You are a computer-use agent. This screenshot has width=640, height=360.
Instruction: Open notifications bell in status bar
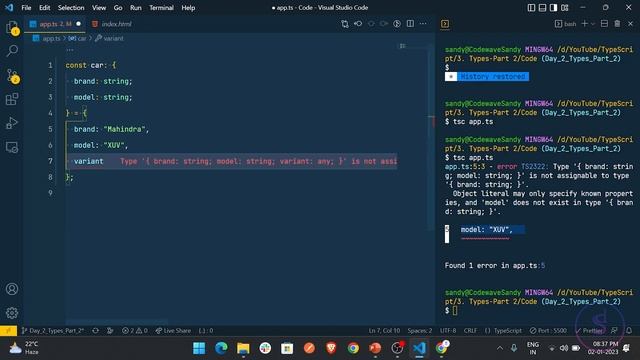point(629,331)
